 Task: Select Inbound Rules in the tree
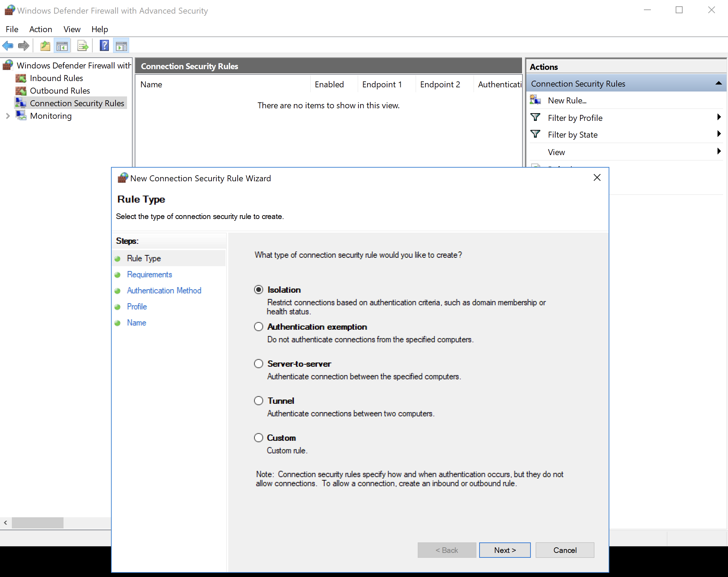(56, 78)
